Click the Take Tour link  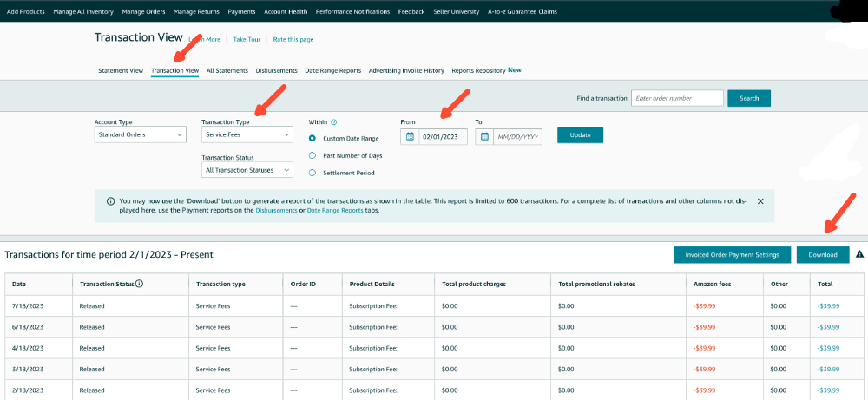(247, 39)
